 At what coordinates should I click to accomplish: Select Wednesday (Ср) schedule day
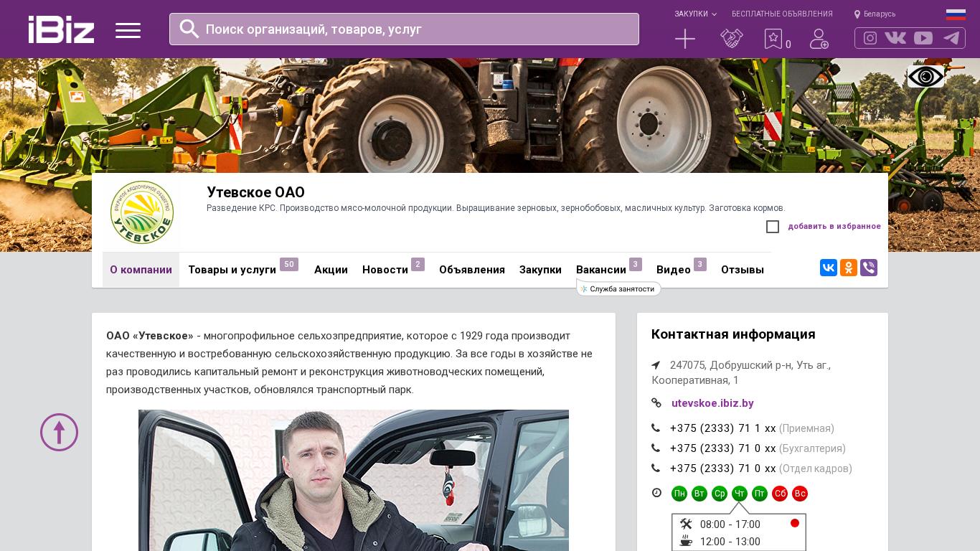[x=720, y=494]
